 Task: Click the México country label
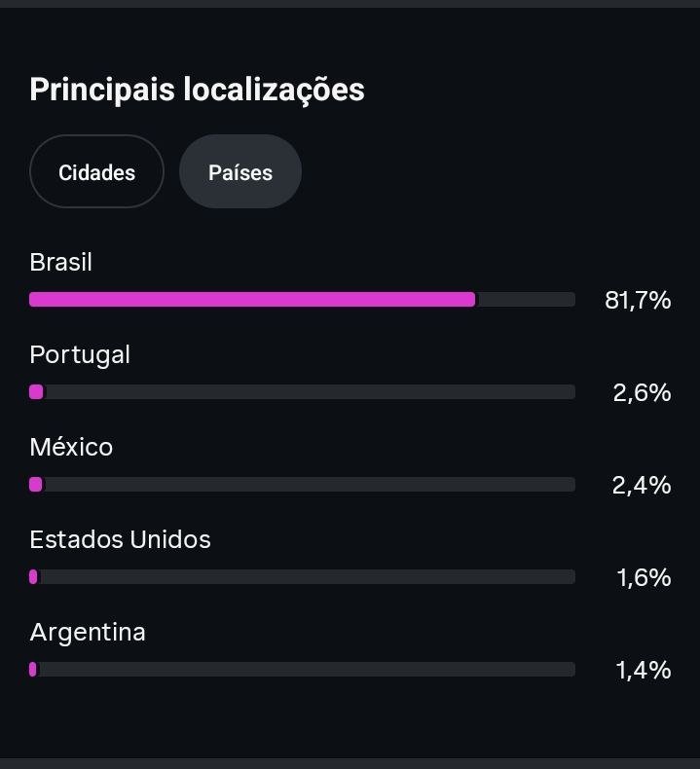point(71,447)
